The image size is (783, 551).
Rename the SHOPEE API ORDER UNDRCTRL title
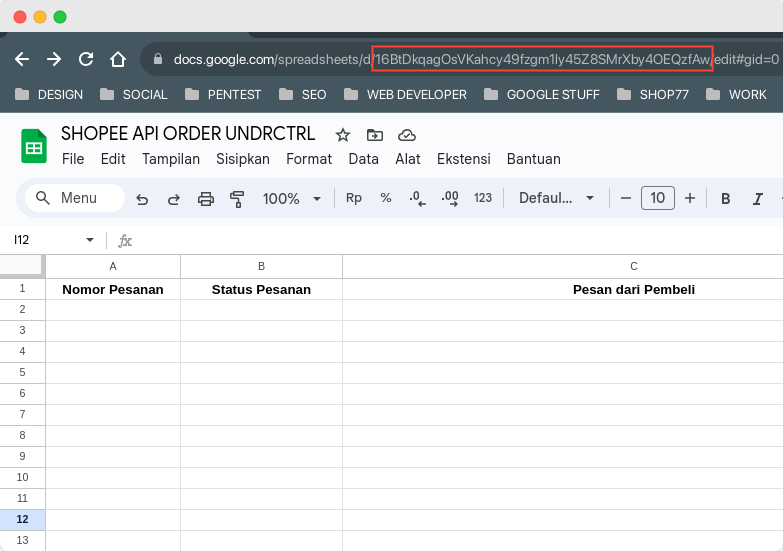(188, 133)
